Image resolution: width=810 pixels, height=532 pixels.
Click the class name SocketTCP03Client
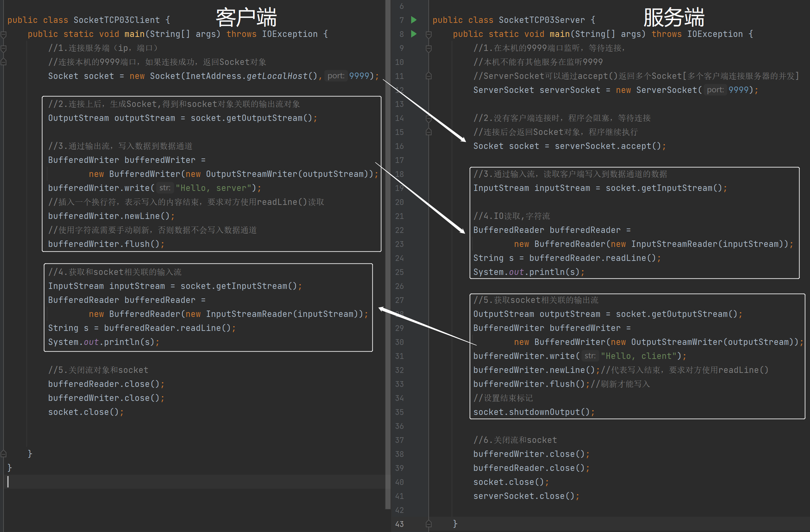point(117,20)
